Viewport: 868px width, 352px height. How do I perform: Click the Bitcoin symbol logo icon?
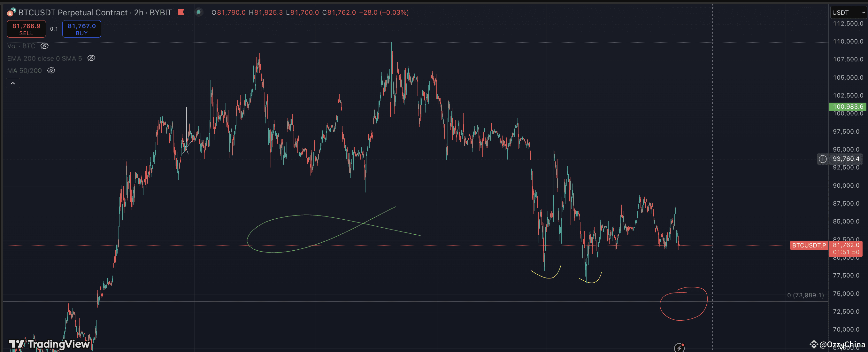pyautogui.click(x=12, y=12)
